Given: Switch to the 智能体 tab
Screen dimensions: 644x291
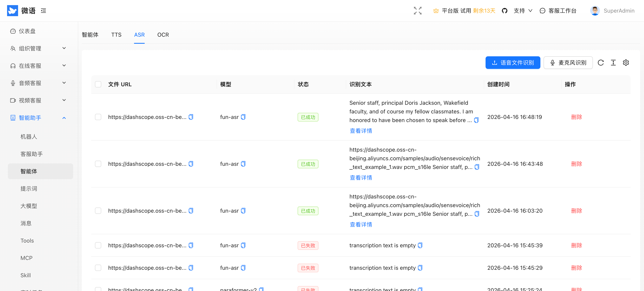Looking at the screenshot, I should click(x=90, y=35).
